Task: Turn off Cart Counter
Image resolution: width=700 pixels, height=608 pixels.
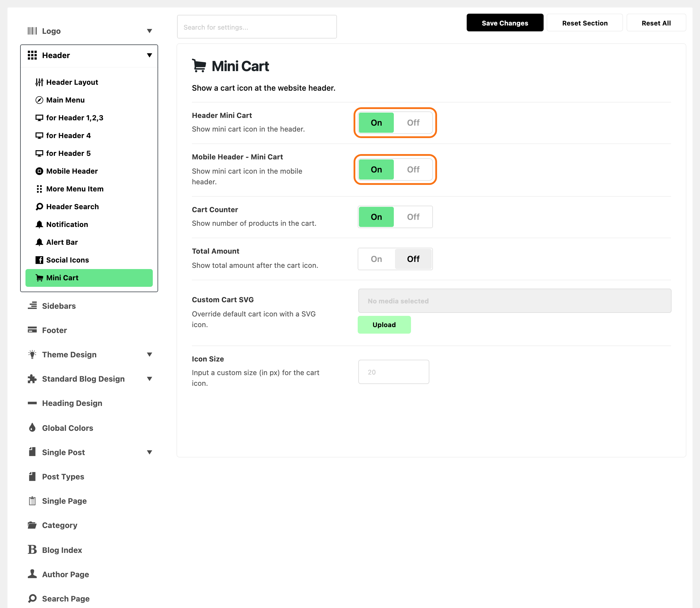Action: coord(413,217)
